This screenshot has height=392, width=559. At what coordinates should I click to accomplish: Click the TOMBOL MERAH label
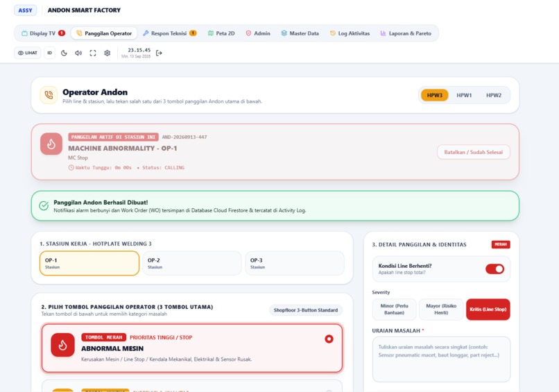coord(104,337)
